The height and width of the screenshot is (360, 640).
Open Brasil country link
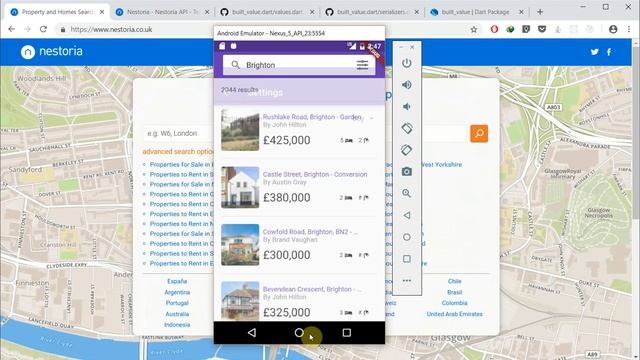pos(454,292)
